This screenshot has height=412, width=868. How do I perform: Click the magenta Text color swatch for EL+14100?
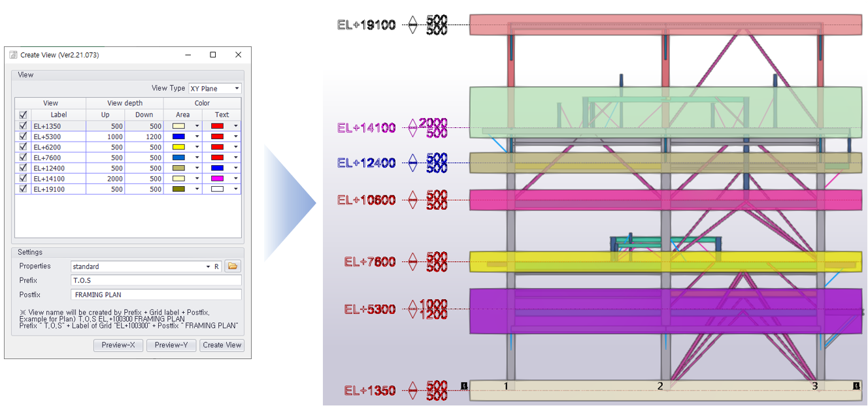tap(217, 178)
